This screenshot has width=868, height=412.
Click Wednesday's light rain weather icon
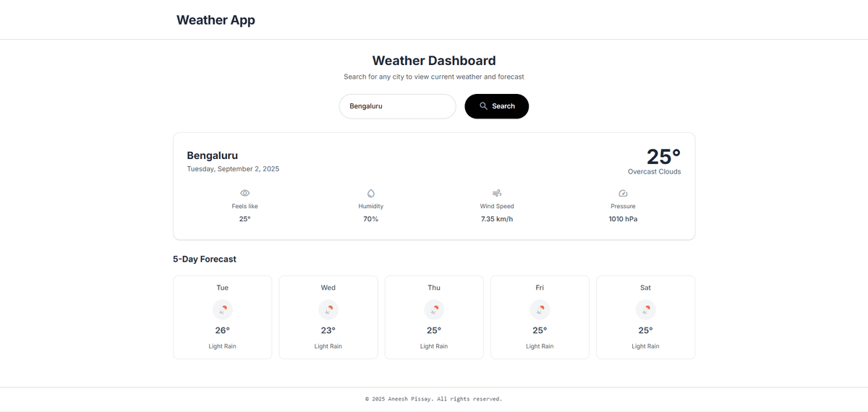coord(328,310)
